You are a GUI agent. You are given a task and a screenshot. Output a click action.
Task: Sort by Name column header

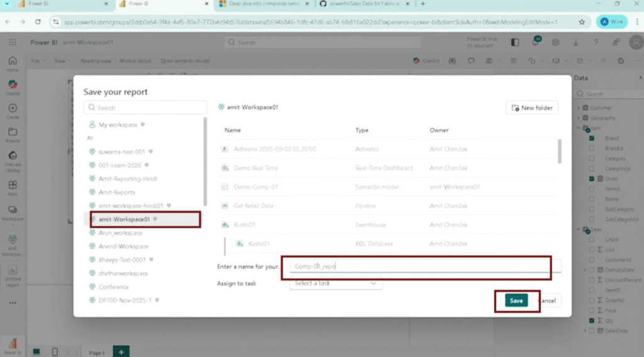click(233, 131)
